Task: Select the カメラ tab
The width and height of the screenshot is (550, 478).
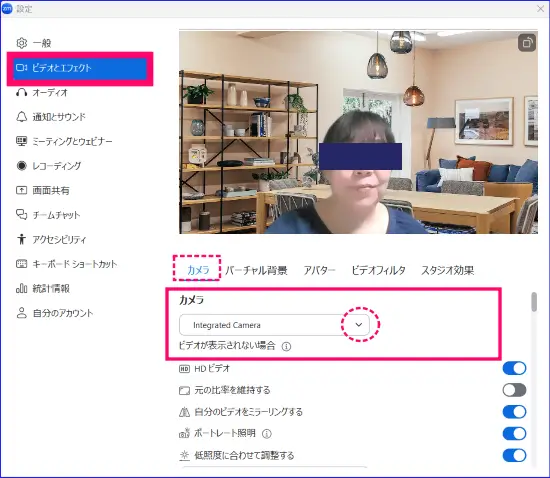Action: point(198,270)
